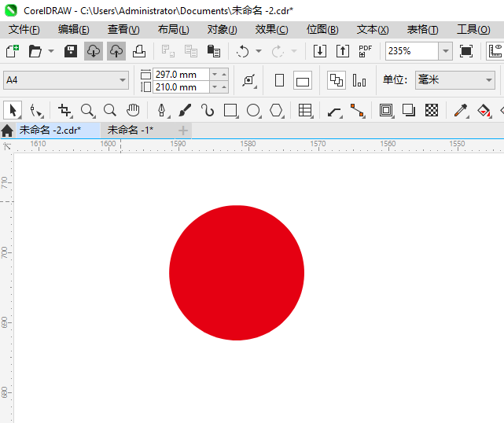
Task: Switch to the 未命名 -1* document tab
Action: (x=130, y=130)
